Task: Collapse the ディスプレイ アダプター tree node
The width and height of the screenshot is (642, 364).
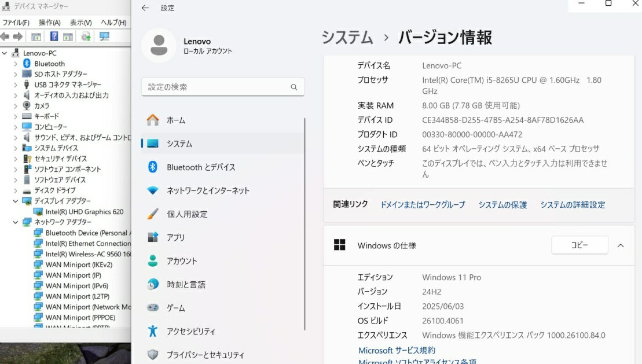Action: pyautogui.click(x=16, y=201)
